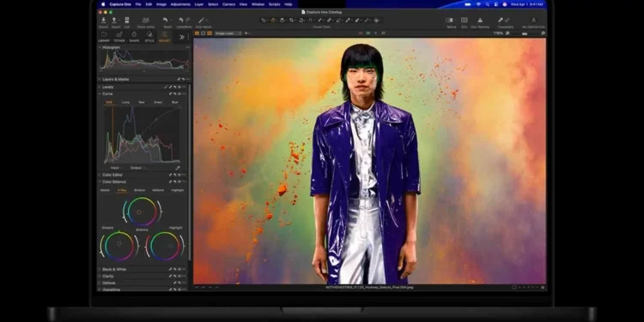The height and width of the screenshot is (322, 644).
Task: Click the Shadow color wheel
Action: pyautogui.click(x=119, y=246)
